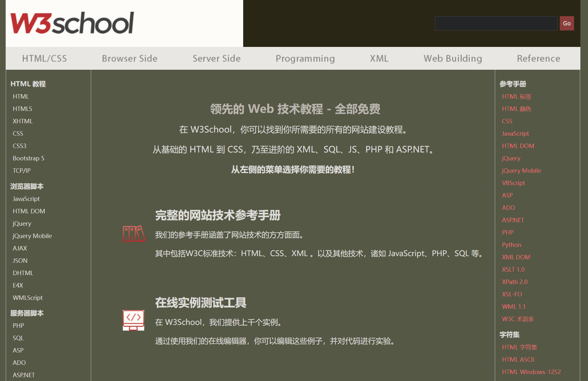Open the Server Side menu
588x381 pixels.
(216, 58)
